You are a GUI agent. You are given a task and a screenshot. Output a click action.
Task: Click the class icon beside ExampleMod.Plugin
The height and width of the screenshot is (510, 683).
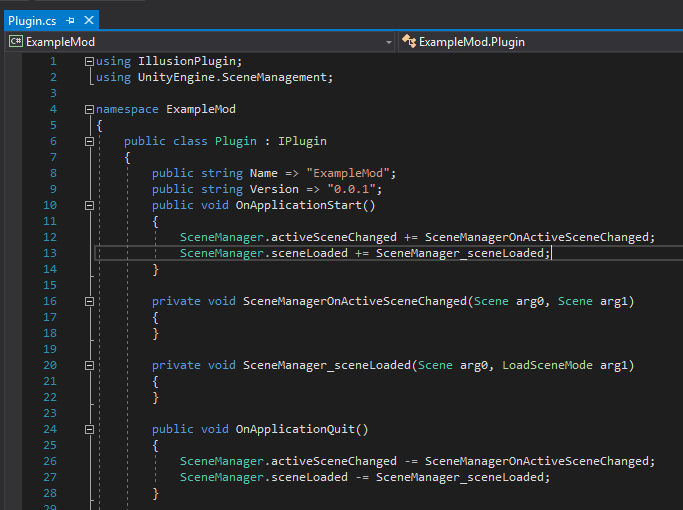point(409,41)
